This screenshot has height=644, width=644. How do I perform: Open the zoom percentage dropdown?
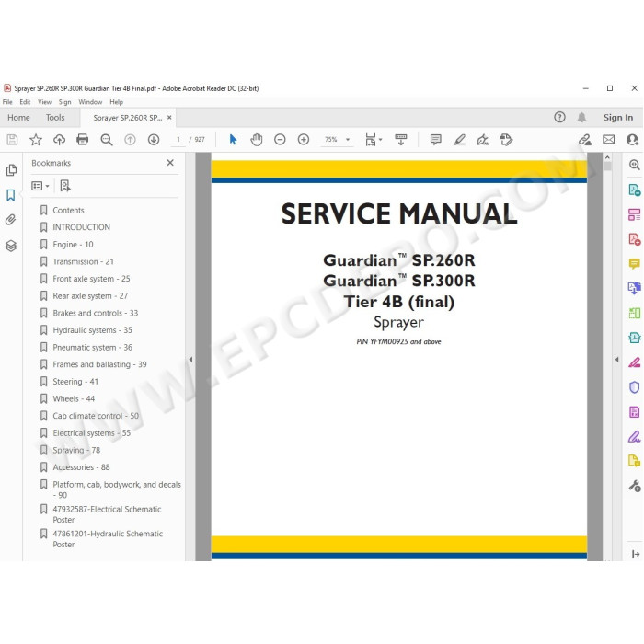click(348, 140)
